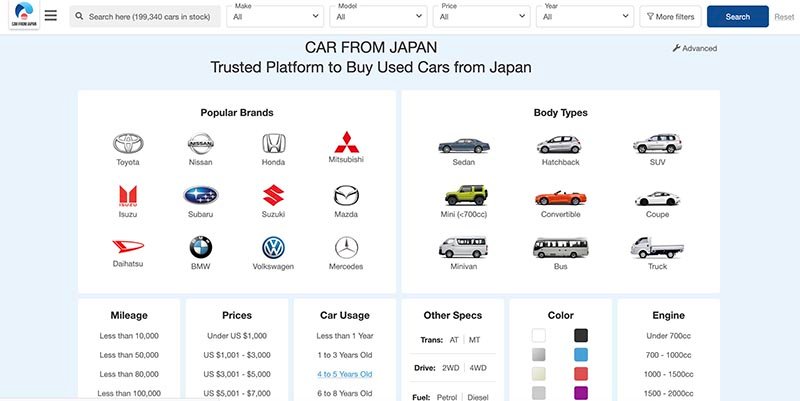The width and height of the screenshot is (800, 401).
Task: Open the hamburger menu
Action: click(51, 17)
